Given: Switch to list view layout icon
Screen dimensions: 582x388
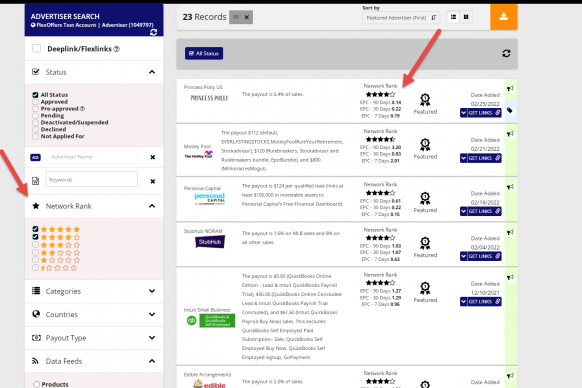Looking at the screenshot, I should coord(453,17).
